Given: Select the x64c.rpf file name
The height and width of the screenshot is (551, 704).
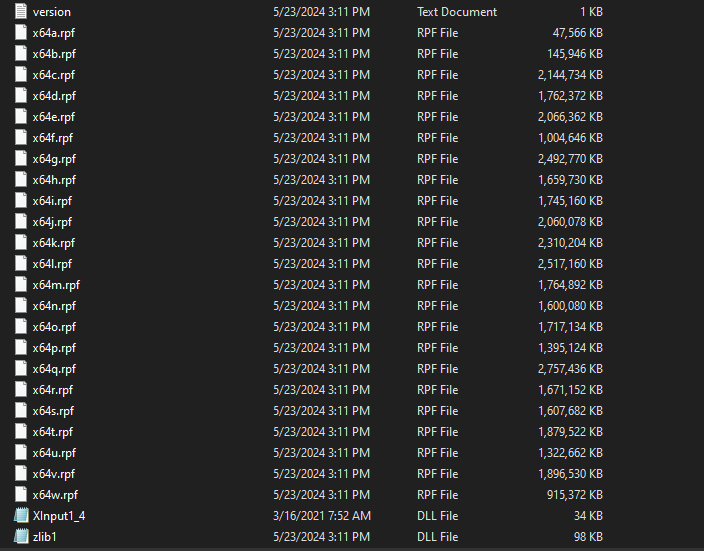Looking at the screenshot, I should pyautogui.click(x=53, y=75).
